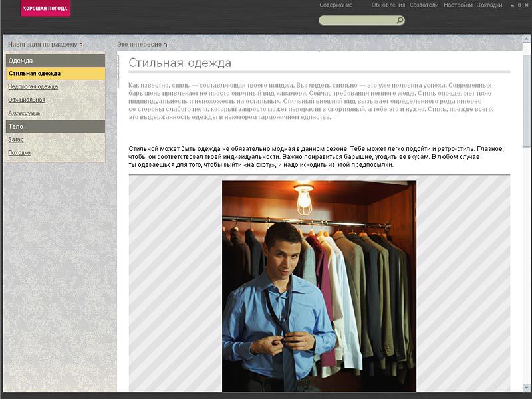Open the Загар link

[x=16, y=140]
